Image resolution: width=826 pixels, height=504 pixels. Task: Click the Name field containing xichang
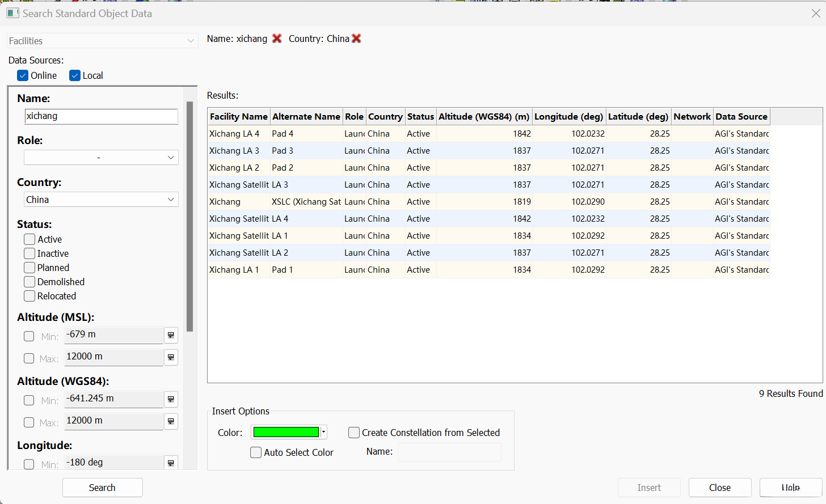coord(101,116)
